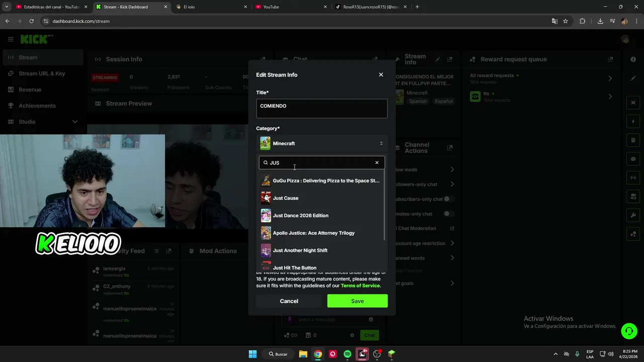Open Stream in the sidebar
This screenshot has width=644, height=362.
[42, 57]
